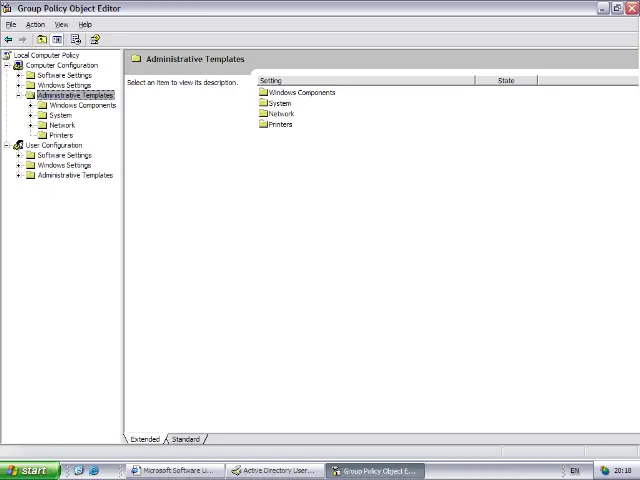
Task: Click the Local Computer Policy root icon
Action: point(7,55)
